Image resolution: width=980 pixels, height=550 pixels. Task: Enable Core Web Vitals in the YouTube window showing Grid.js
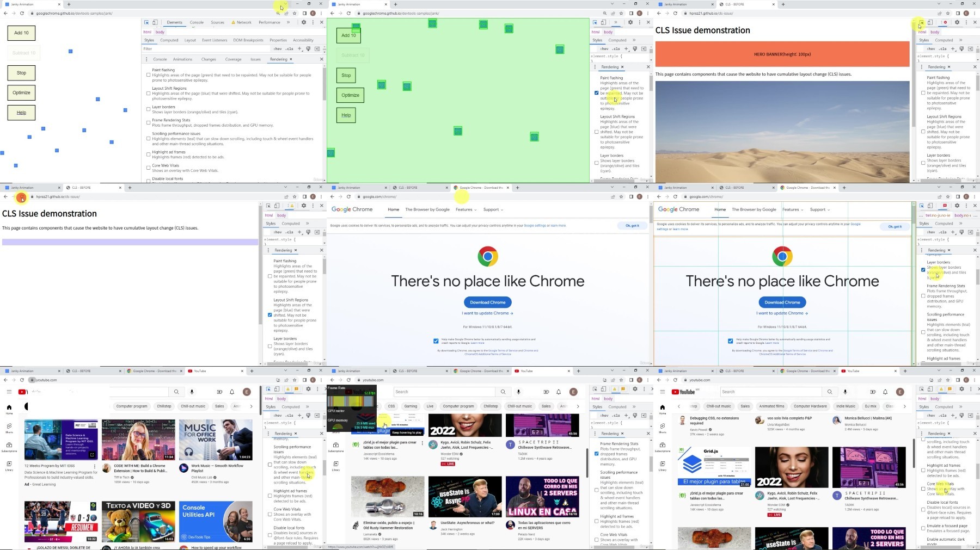coord(923,489)
